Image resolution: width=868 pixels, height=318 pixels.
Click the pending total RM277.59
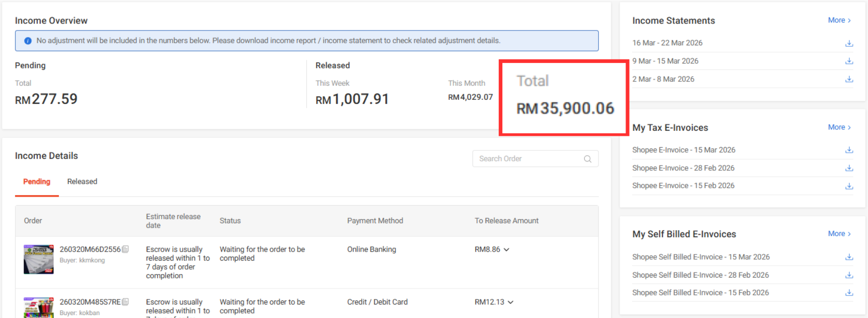(x=46, y=99)
